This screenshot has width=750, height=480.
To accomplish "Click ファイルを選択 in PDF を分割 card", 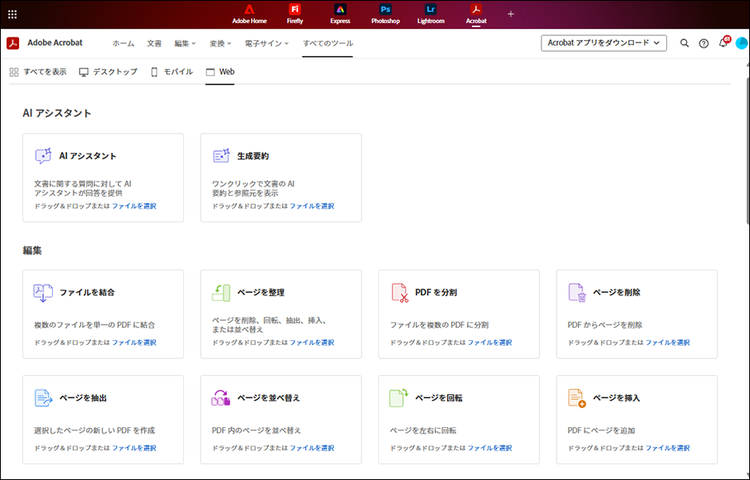I will coord(490,342).
